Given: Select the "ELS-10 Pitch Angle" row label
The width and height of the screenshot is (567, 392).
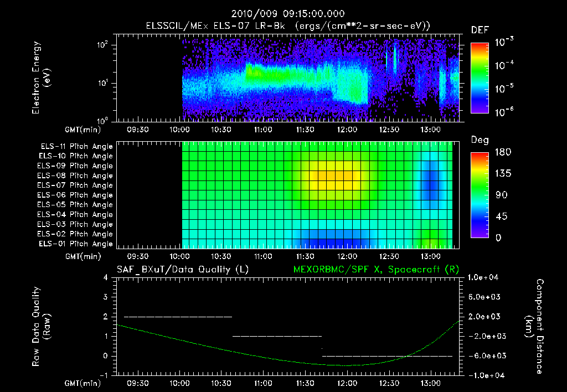Looking at the screenshot, I should (x=76, y=156).
